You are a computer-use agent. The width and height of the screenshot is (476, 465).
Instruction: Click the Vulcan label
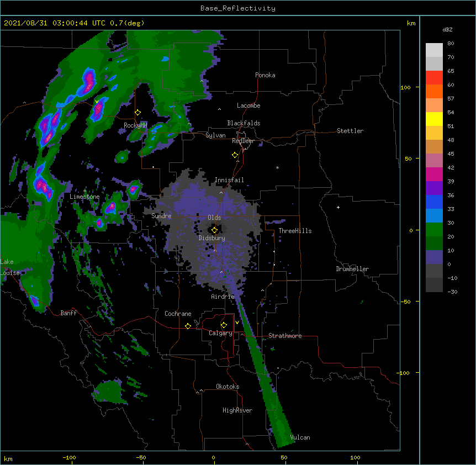pos(300,437)
